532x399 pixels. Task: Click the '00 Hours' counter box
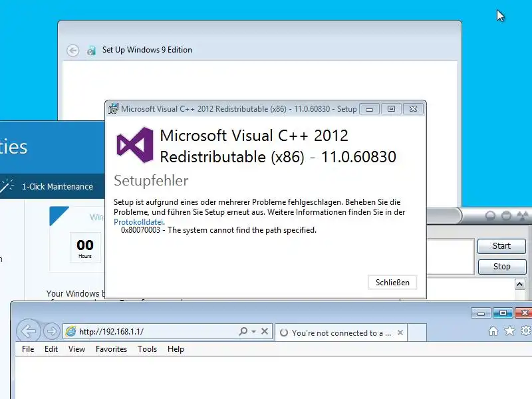(85, 247)
